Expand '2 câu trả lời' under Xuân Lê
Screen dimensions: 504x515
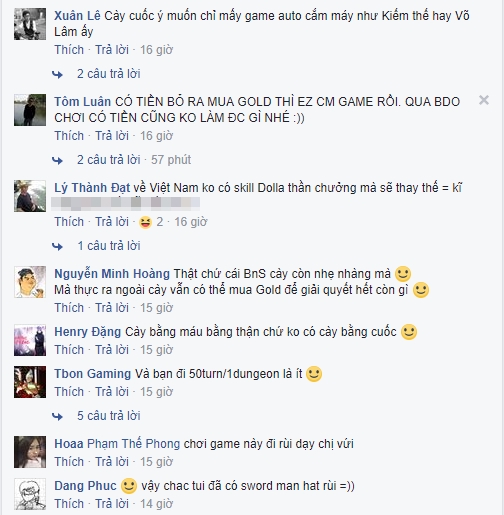(x=109, y=74)
